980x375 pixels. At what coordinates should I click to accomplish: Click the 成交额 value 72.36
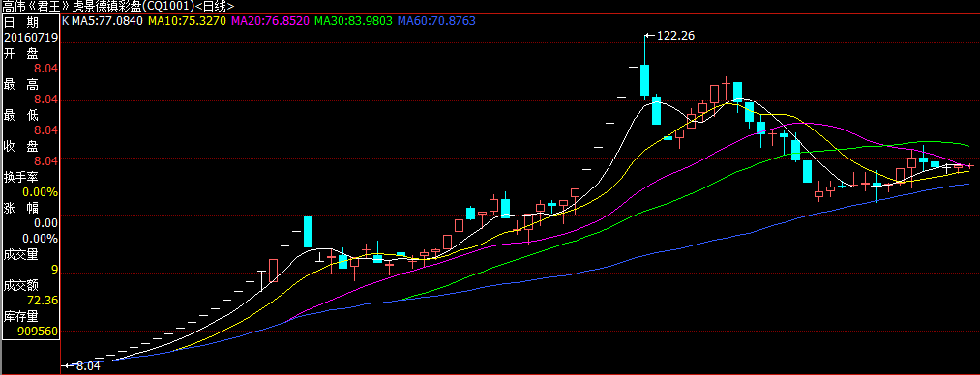click(44, 301)
